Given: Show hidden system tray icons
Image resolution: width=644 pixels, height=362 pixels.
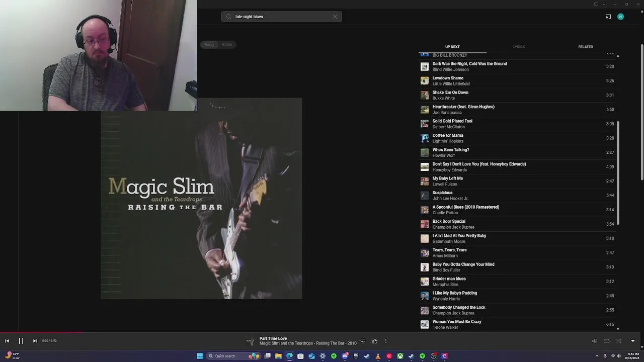Looking at the screenshot, I should (598, 356).
